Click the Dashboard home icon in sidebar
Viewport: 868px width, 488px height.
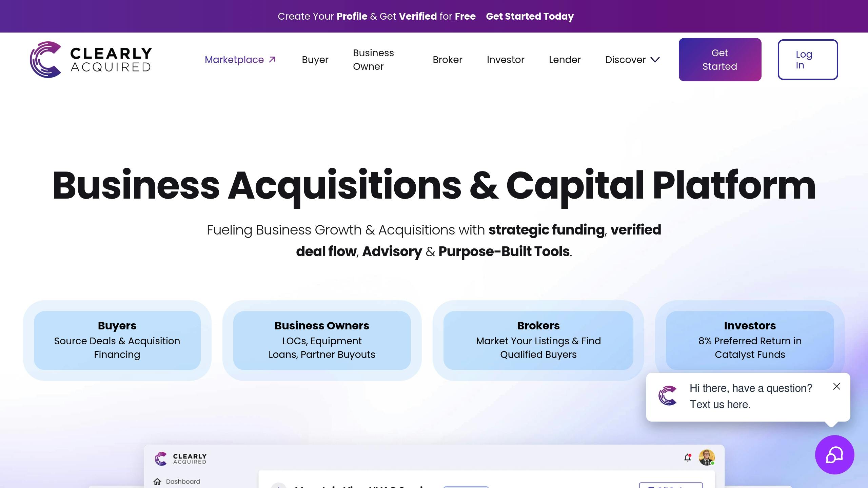tap(157, 482)
